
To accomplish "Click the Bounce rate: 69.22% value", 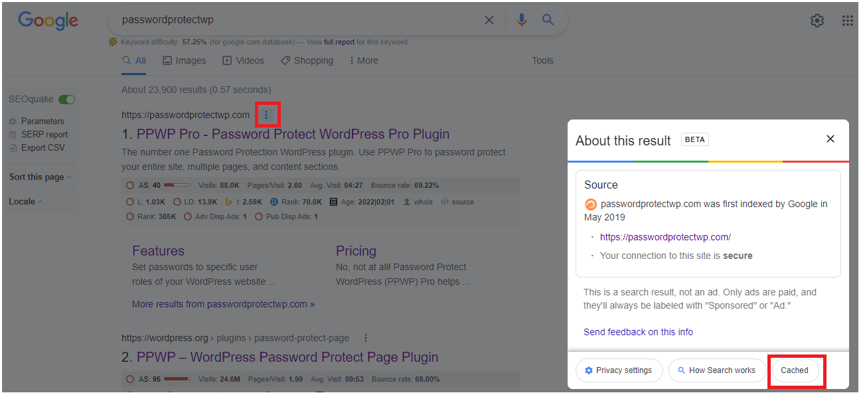I will 405,186.
